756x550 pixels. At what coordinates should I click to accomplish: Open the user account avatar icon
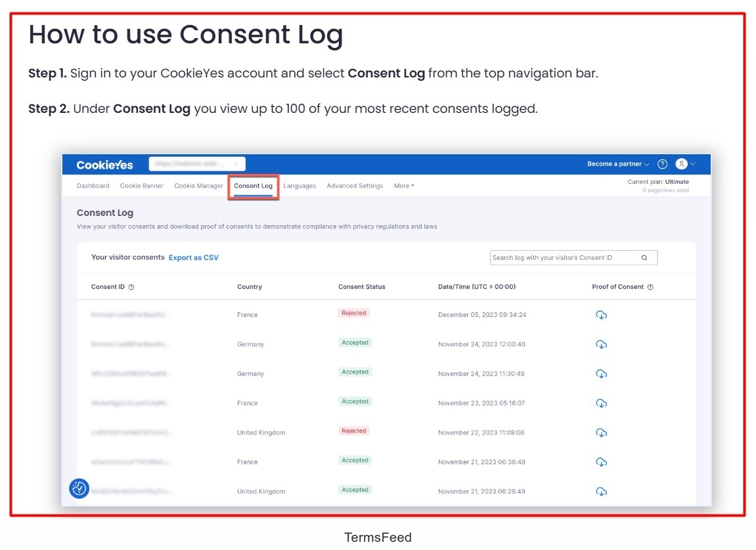tap(681, 164)
